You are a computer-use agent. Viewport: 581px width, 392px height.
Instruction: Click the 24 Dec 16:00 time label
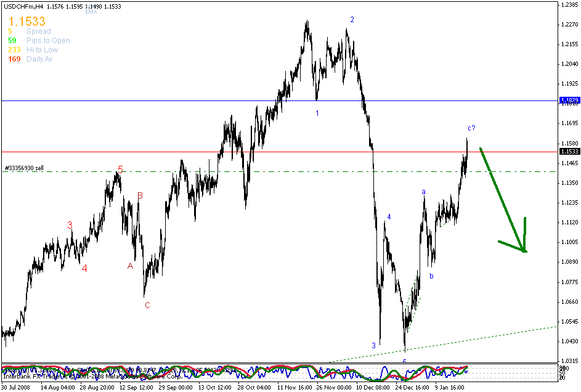[x=412, y=388]
